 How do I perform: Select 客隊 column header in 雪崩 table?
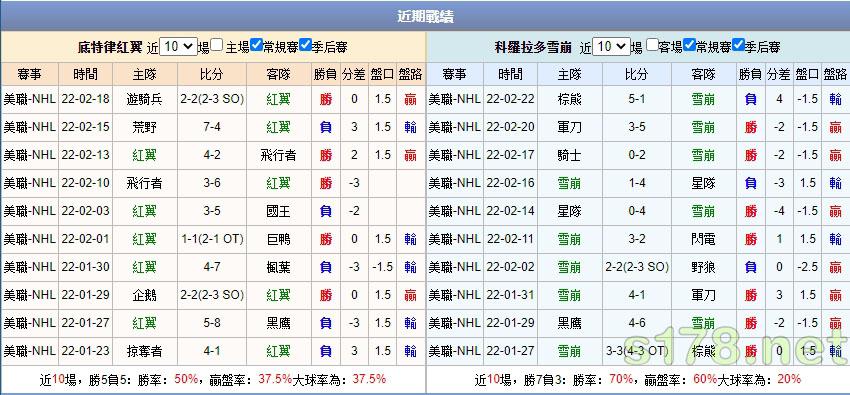click(703, 74)
